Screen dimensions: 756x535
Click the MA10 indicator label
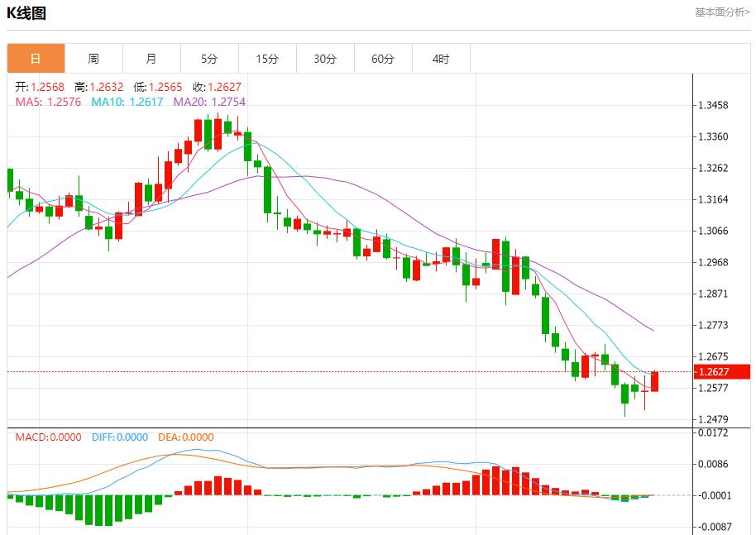tap(127, 102)
